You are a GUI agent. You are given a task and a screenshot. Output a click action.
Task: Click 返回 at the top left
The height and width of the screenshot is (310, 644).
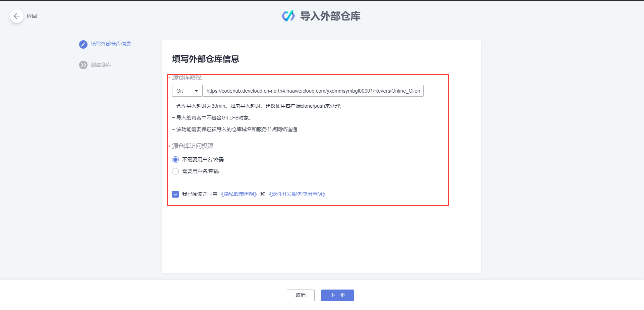click(x=32, y=16)
